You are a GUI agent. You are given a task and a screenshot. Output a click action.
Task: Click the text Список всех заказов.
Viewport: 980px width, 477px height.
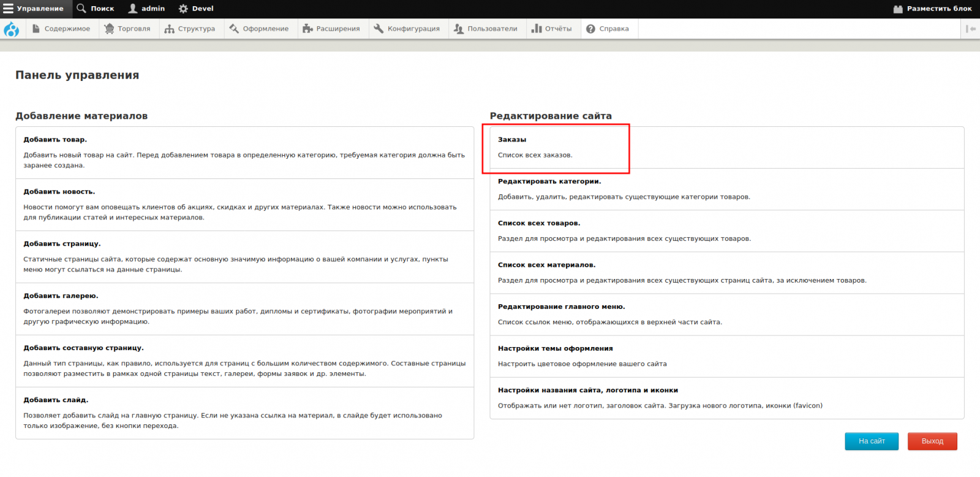coord(535,155)
